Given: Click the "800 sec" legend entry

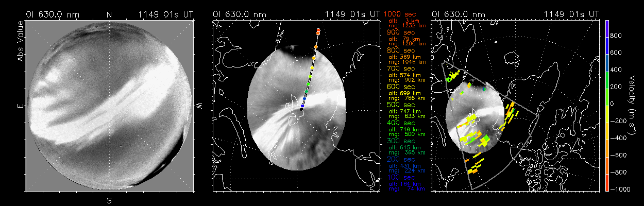Looking at the screenshot, I should (401, 50).
